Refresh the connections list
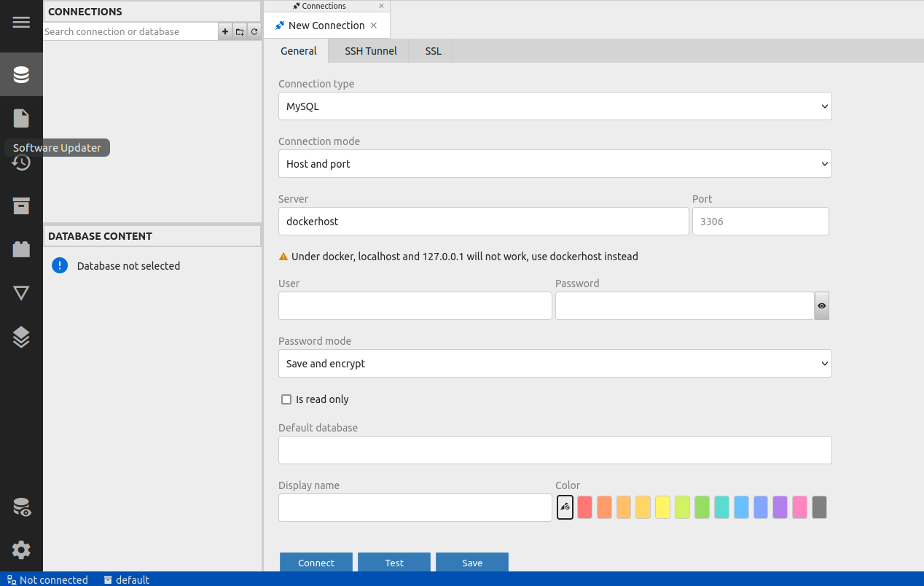Viewport: 924px width, 586px height. coord(254,32)
